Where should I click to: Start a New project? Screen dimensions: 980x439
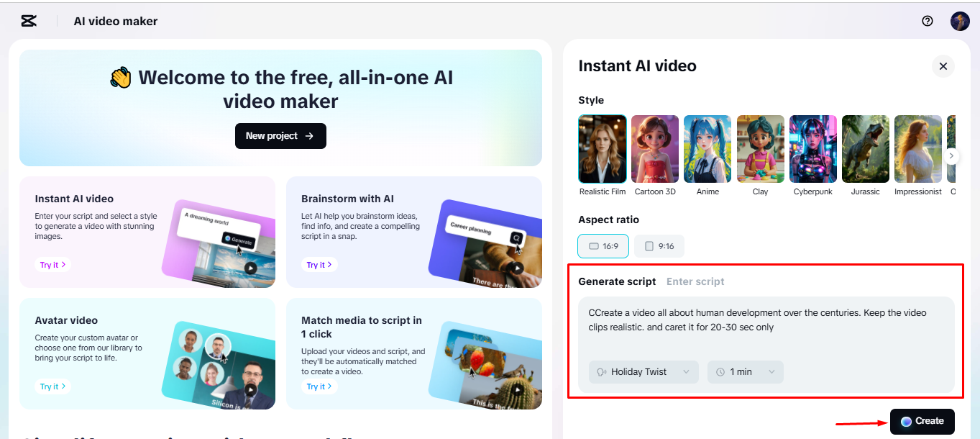[280, 136]
